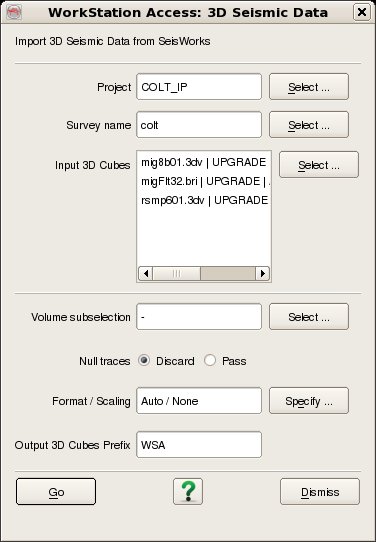The image size is (376, 542).
Task: Select mig8b01.3dv cube in the list
Action: coord(204,162)
